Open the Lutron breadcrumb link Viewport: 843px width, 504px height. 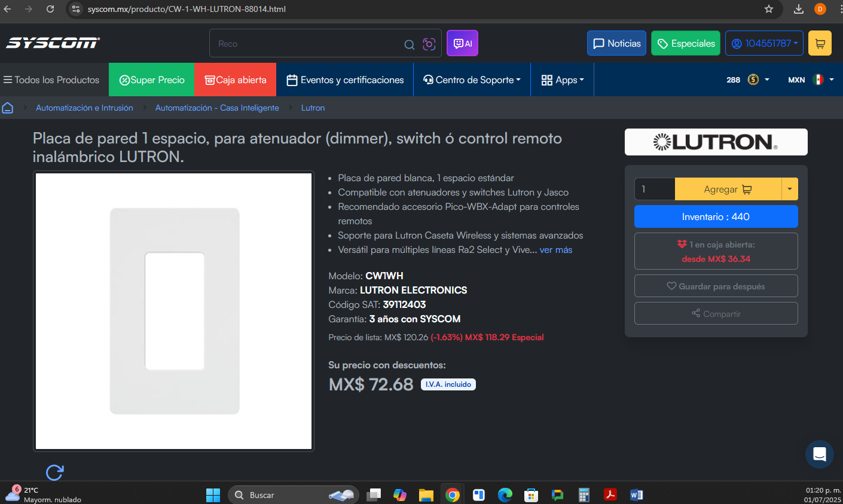coord(313,108)
